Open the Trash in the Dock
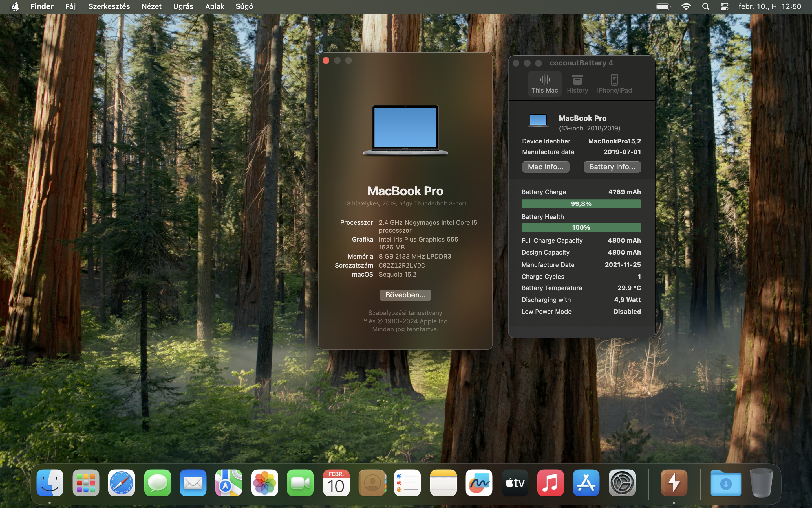 (761, 483)
